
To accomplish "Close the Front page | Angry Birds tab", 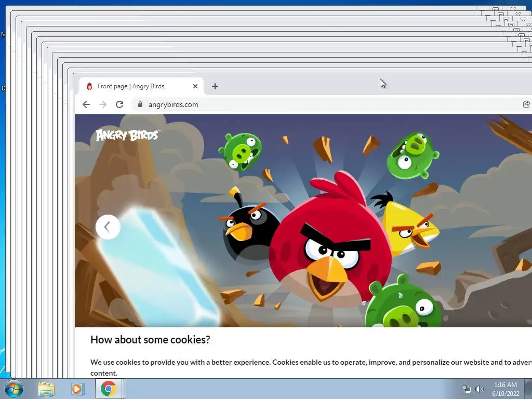I will [195, 86].
